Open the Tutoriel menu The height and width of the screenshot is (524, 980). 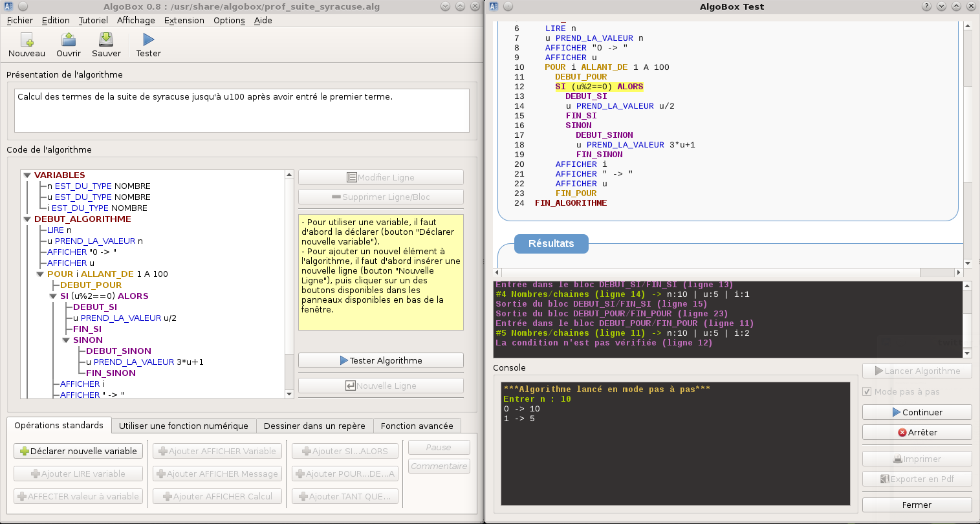click(93, 20)
